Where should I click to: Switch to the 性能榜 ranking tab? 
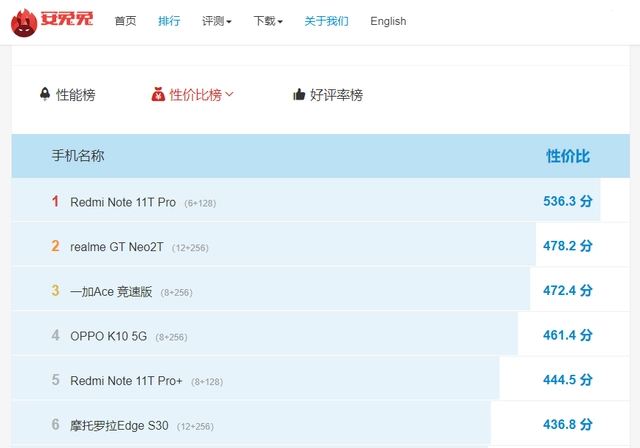[76, 95]
